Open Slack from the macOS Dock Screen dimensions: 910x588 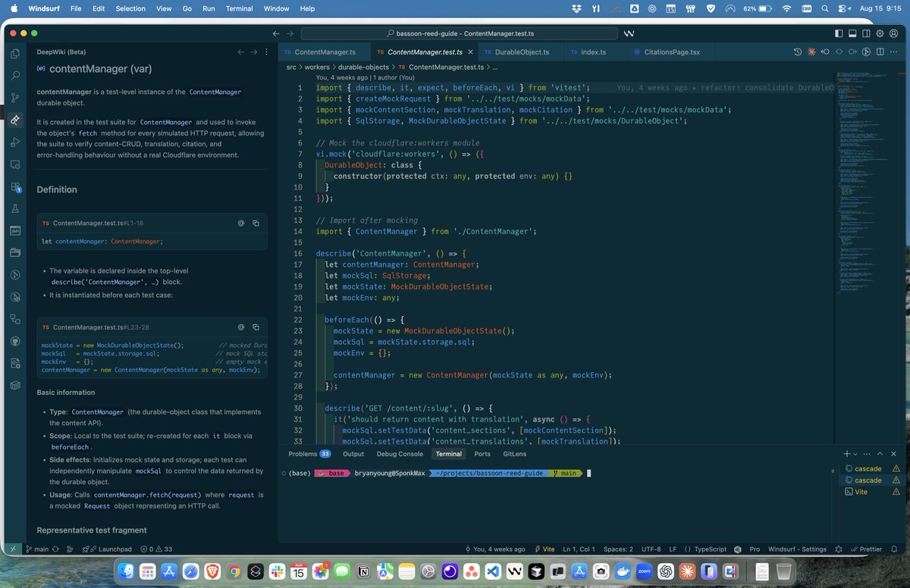[x=276, y=571]
